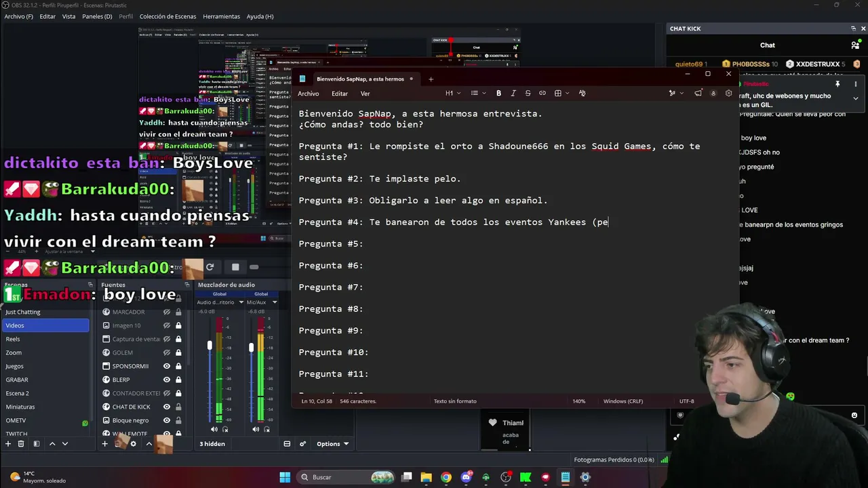This screenshot has height=488, width=868.
Task: Insert a link from Notepad toolbar
Action: (542, 93)
